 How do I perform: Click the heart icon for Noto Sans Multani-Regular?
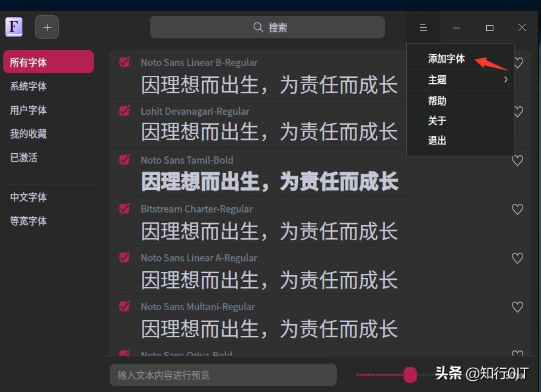point(517,307)
